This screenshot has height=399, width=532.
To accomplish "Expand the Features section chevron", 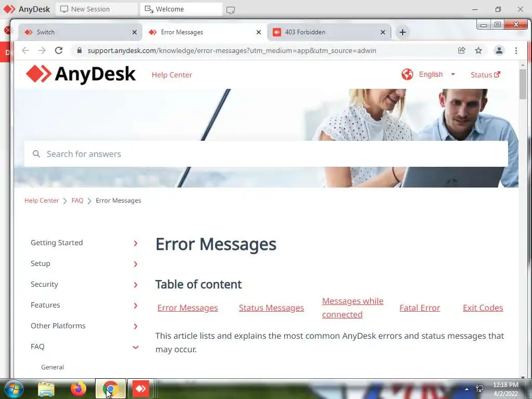I will pos(136,305).
